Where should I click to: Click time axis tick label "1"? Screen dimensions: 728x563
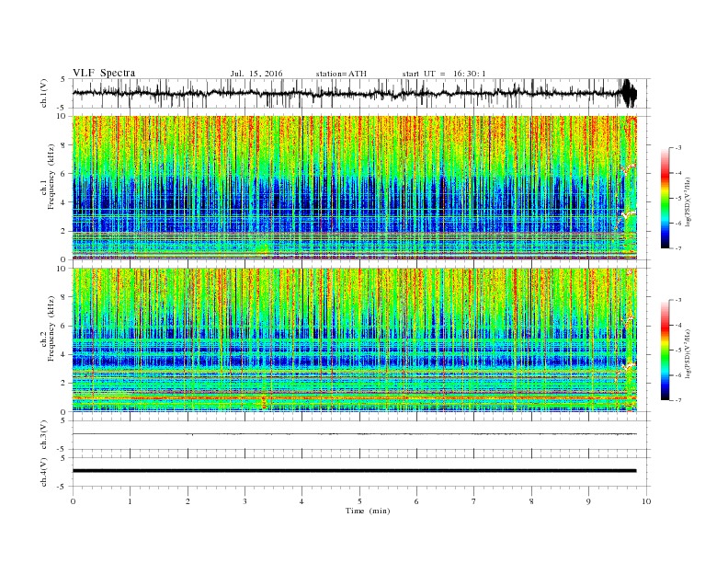point(130,501)
